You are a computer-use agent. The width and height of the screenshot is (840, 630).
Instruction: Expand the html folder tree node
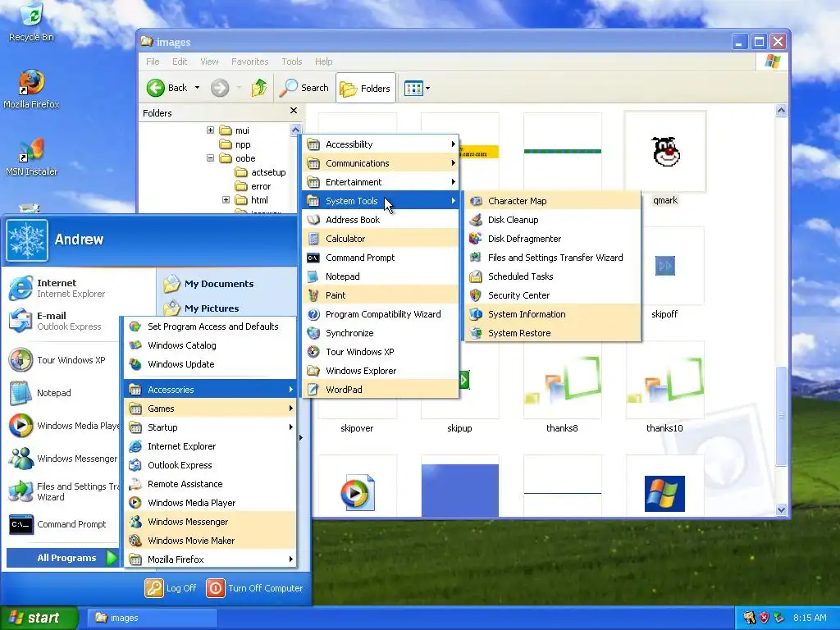point(226,200)
